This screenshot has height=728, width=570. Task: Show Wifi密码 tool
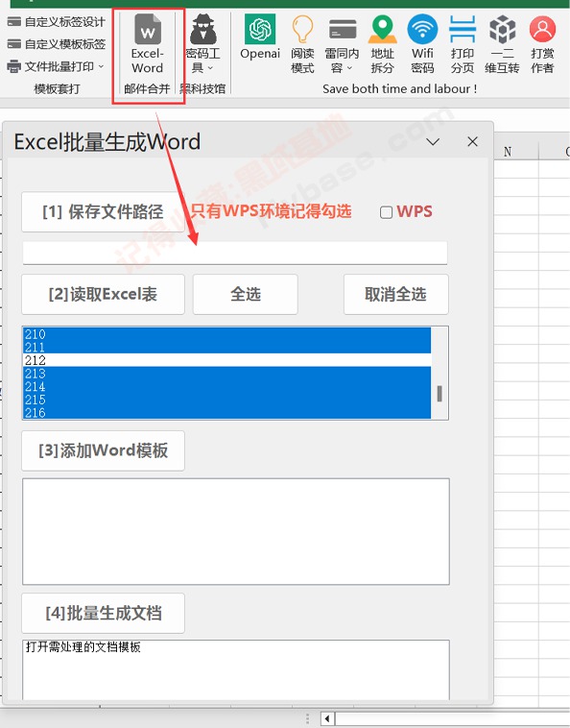click(422, 44)
